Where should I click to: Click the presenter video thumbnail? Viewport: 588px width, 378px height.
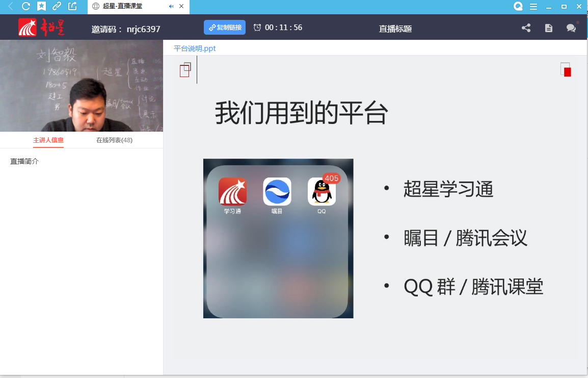pos(82,86)
